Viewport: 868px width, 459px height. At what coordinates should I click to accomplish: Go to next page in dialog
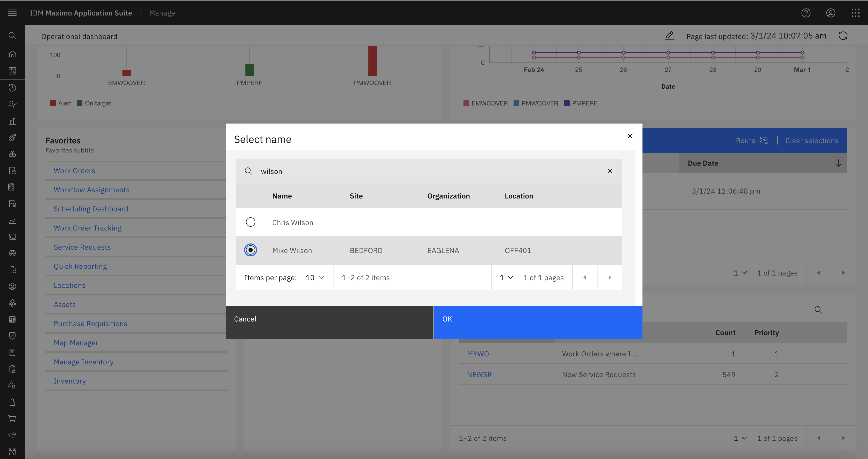pyautogui.click(x=609, y=277)
